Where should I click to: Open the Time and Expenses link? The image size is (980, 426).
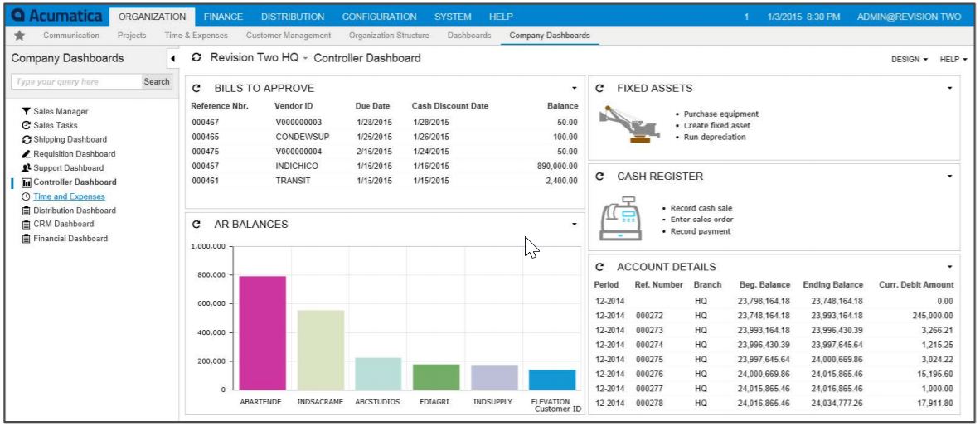pyautogui.click(x=69, y=196)
